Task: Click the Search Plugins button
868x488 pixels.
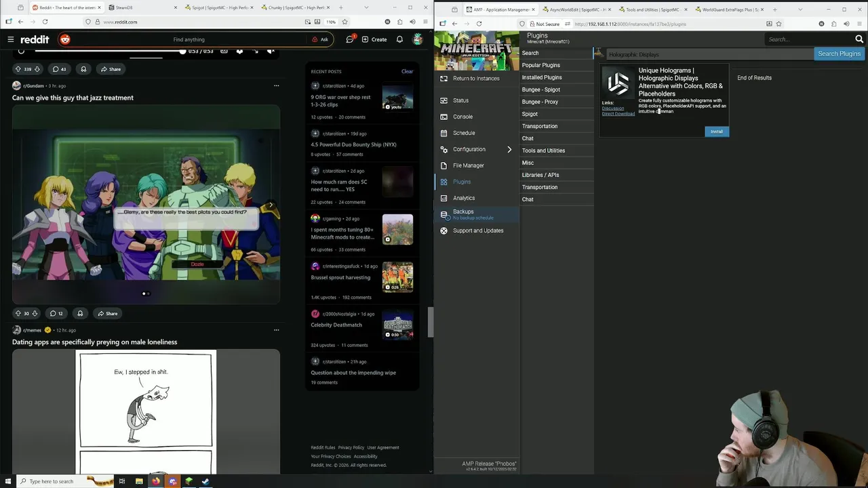Action: tap(839, 54)
